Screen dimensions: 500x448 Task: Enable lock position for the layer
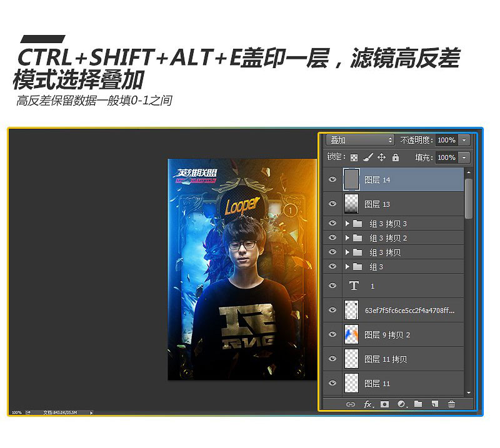382,157
